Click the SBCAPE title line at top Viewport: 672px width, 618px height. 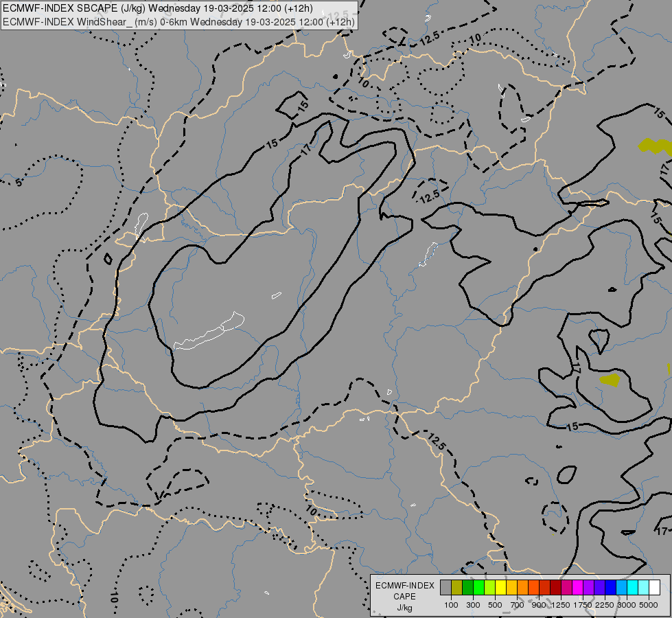point(158,8)
